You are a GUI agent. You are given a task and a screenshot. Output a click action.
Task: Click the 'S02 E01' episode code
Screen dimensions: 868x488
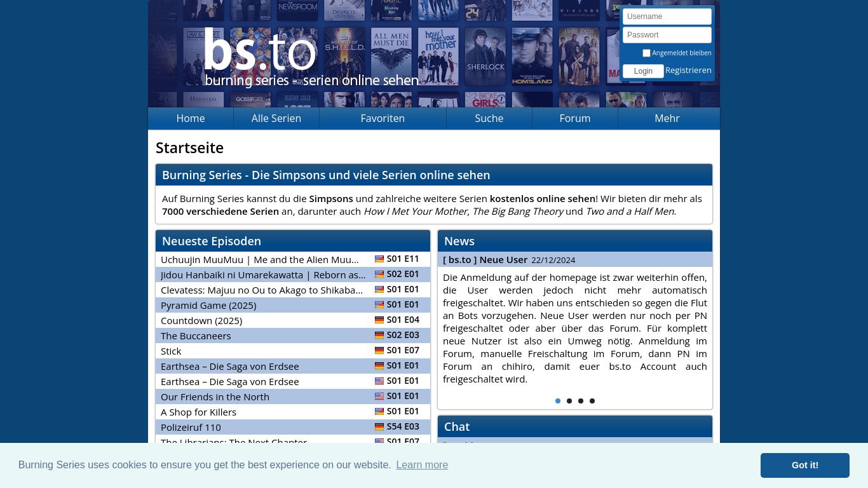[403, 274]
